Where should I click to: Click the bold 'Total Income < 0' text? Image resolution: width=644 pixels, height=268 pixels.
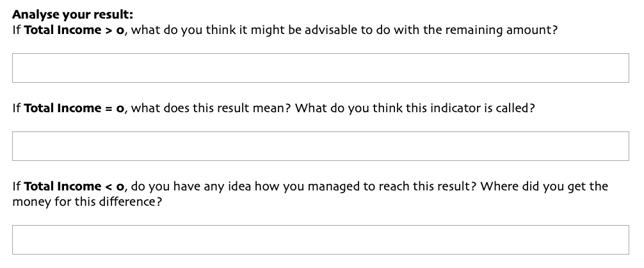tap(74, 186)
